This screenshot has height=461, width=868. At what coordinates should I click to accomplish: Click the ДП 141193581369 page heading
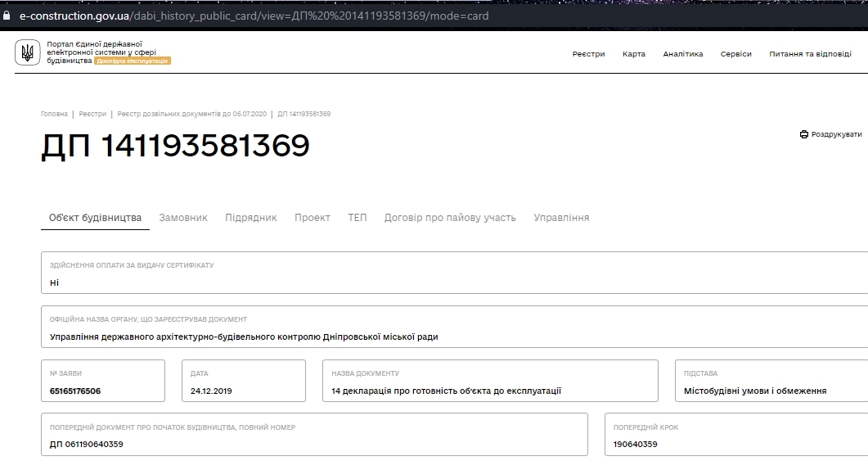[175, 146]
